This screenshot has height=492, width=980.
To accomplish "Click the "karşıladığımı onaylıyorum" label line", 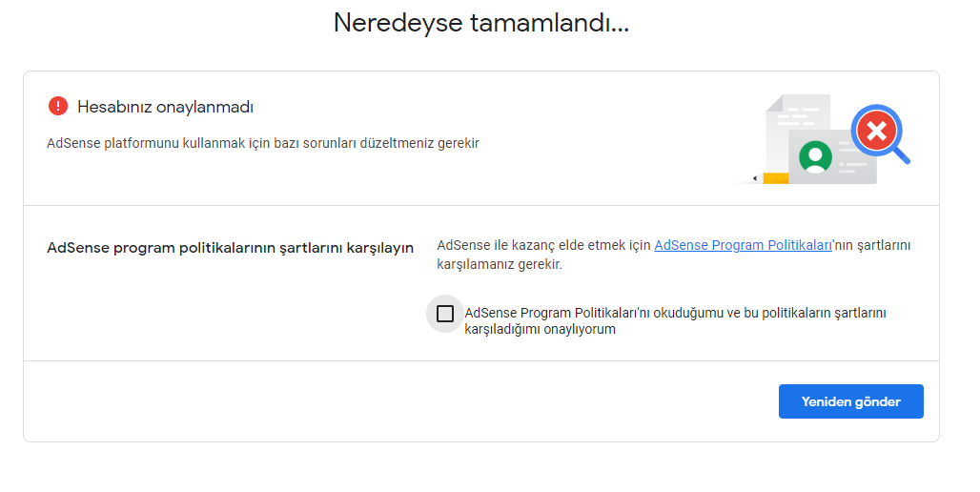I will [x=540, y=330].
